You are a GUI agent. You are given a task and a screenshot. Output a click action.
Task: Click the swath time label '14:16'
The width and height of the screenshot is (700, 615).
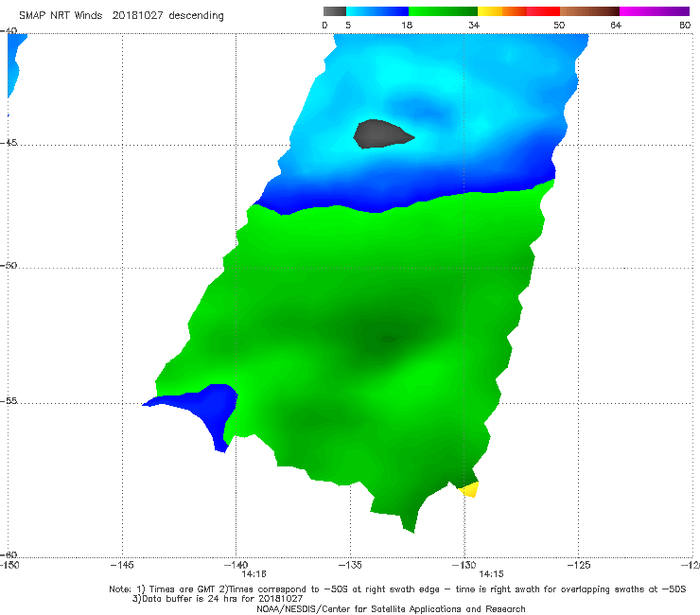[254, 574]
